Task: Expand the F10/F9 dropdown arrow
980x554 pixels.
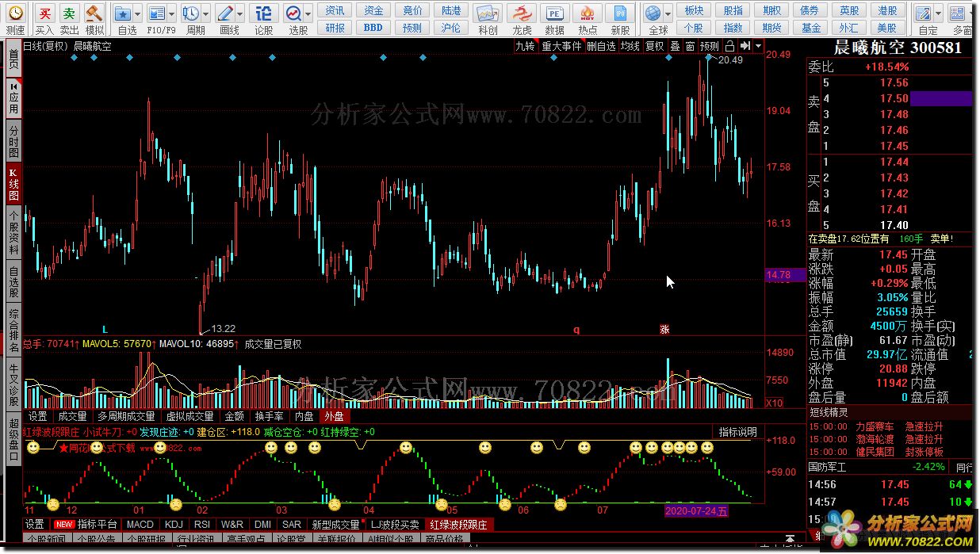Action: tap(171, 14)
